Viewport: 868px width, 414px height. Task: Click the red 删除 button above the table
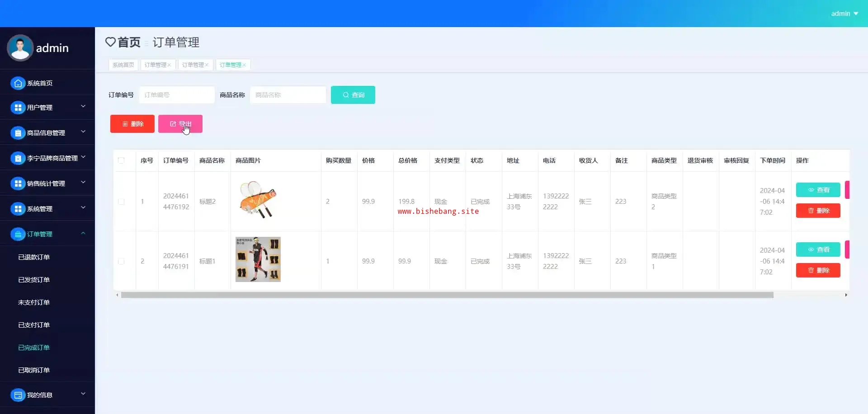(x=132, y=124)
